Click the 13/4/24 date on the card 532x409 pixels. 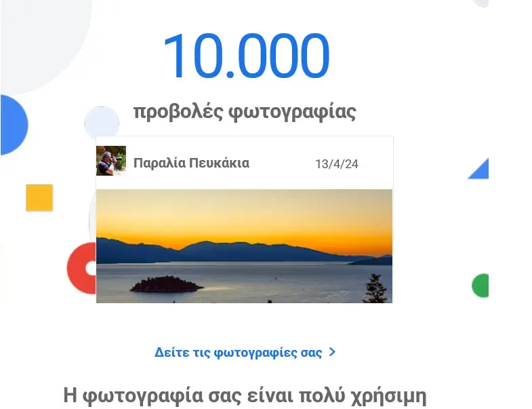(x=337, y=164)
